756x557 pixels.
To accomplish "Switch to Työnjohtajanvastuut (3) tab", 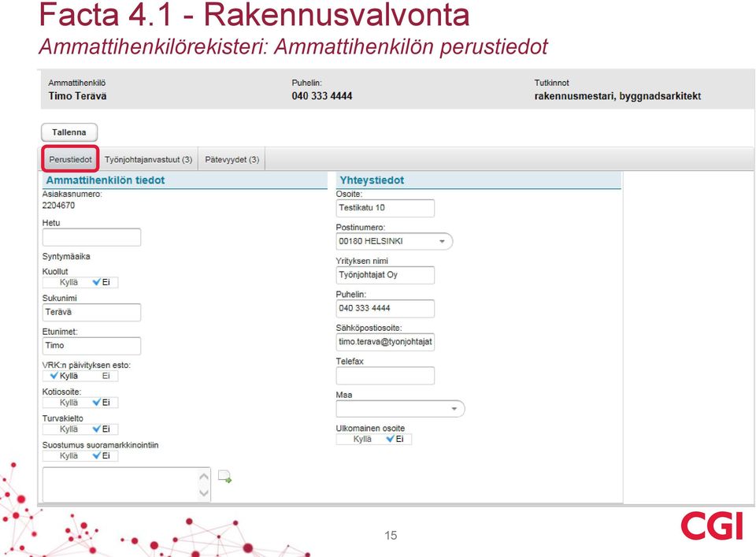I will pos(149,159).
